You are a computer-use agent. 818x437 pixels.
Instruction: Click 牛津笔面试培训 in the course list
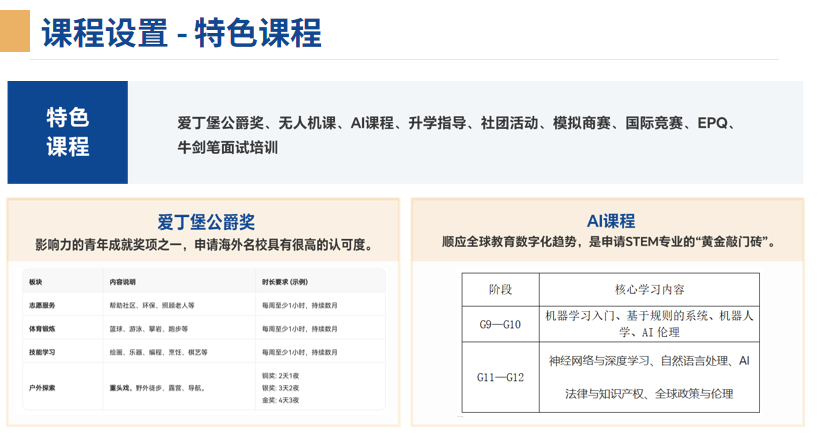pos(227,147)
